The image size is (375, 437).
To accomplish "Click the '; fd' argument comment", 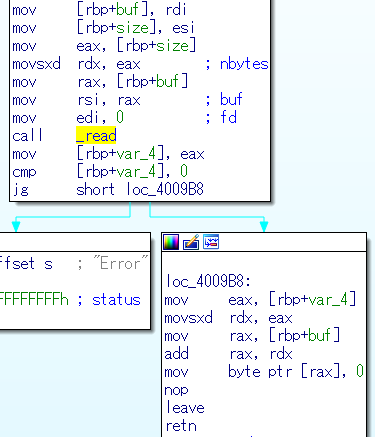I will (x=221, y=118).
